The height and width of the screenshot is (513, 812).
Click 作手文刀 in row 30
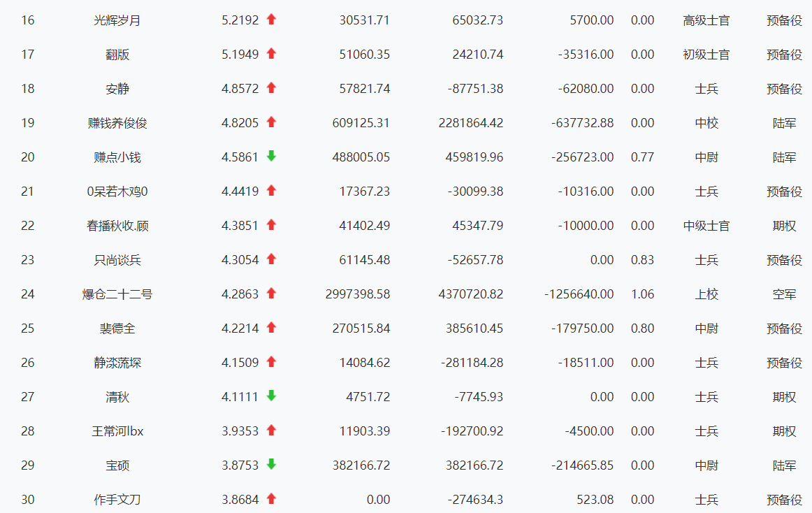pyautogui.click(x=117, y=500)
